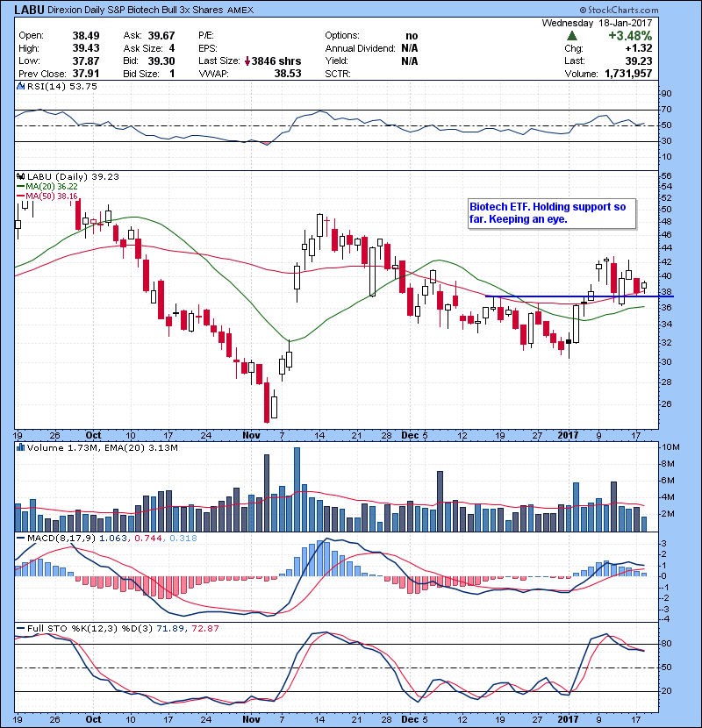Click the SCTR label
Image resolution: width=702 pixels, height=728 pixels.
(338, 74)
